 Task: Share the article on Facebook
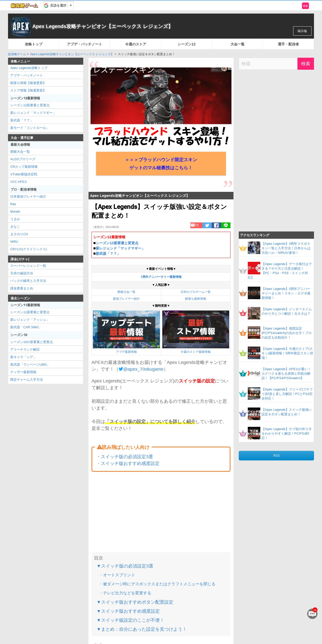(x=216, y=225)
